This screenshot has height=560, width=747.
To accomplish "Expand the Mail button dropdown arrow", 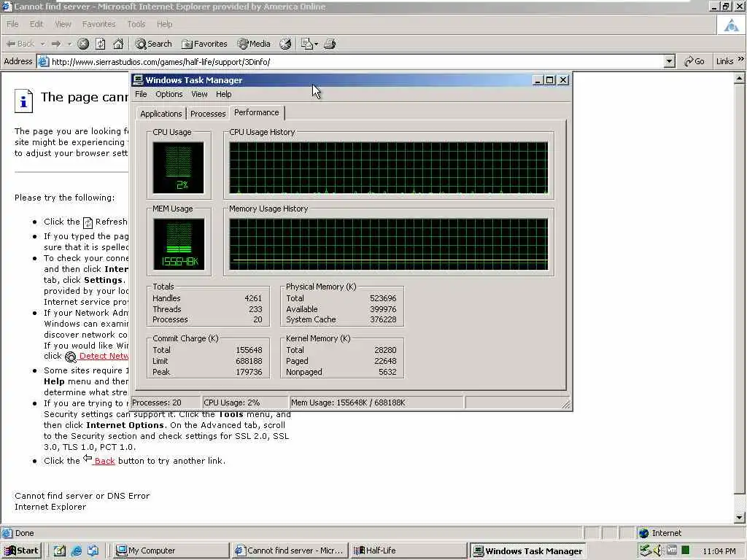I will pos(317,44).
